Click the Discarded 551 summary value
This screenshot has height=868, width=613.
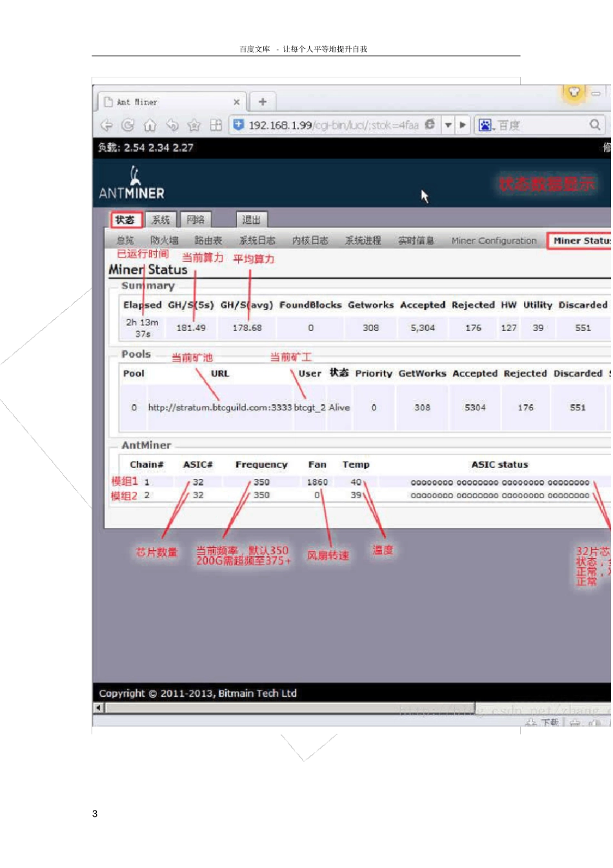(x=583, y=328)
